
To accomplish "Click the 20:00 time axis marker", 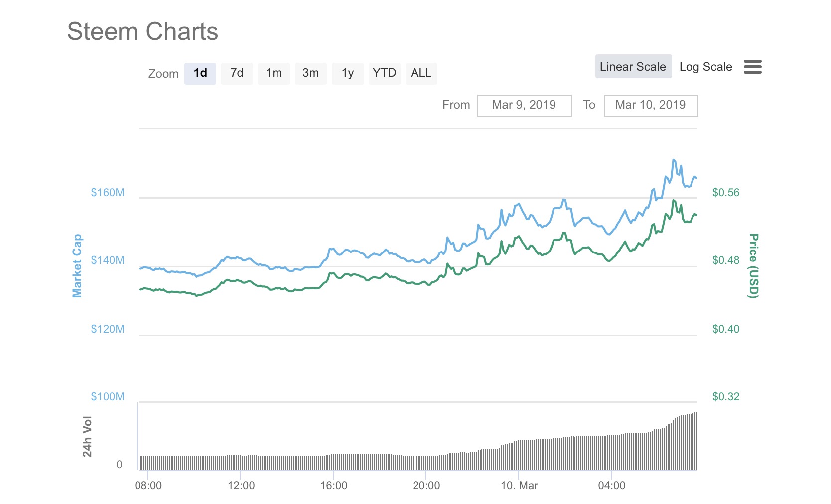I will 426,486.
